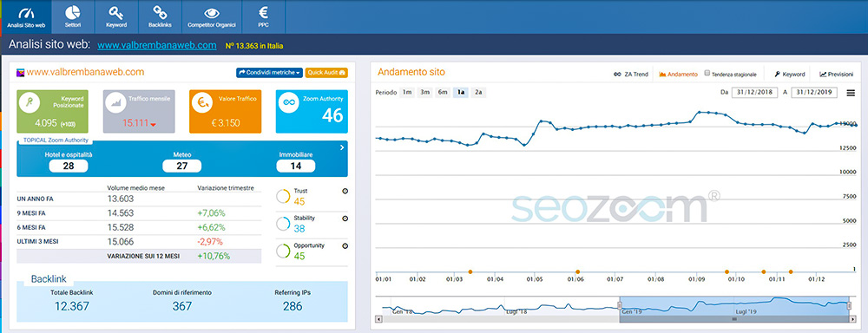Image resolution: width=868 pixels, height=333 pixels.
Task: Click the navigator scrollbar thumb
Action: [733, 319]
